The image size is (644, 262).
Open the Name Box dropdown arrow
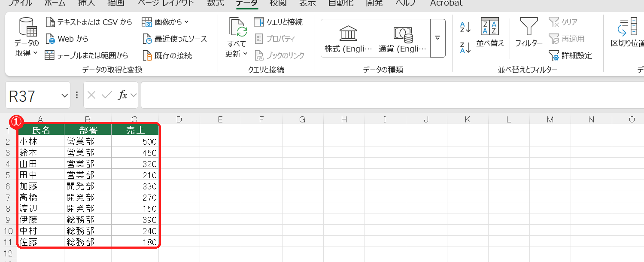65,95
